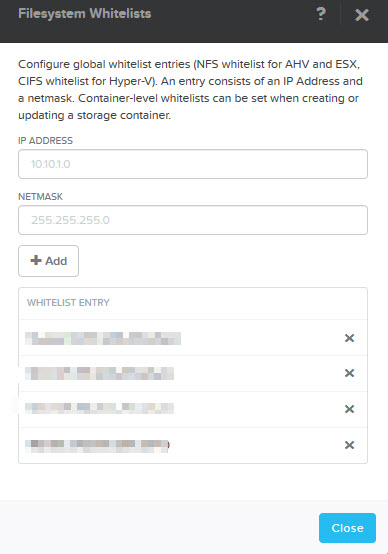The height and width of the screenshot is (554, 388).
Task: Select the third whitelist entry row
Action: (193, 409)
